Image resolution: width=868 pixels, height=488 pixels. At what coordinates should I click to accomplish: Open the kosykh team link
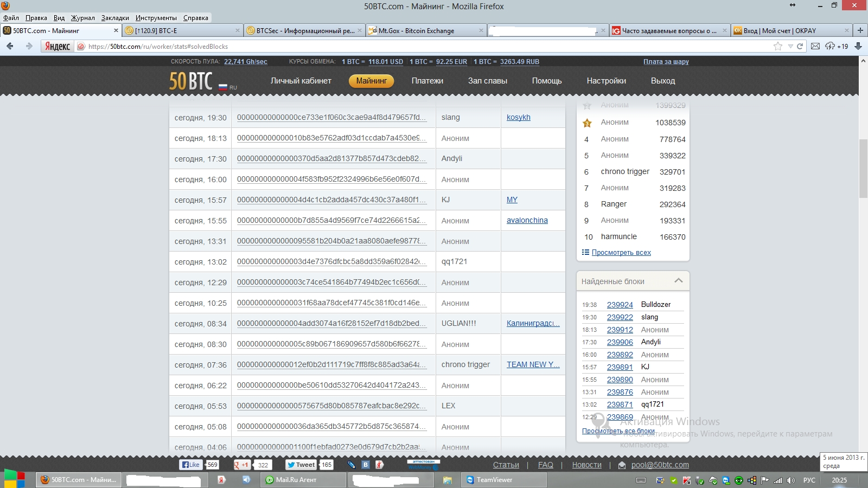519,117
